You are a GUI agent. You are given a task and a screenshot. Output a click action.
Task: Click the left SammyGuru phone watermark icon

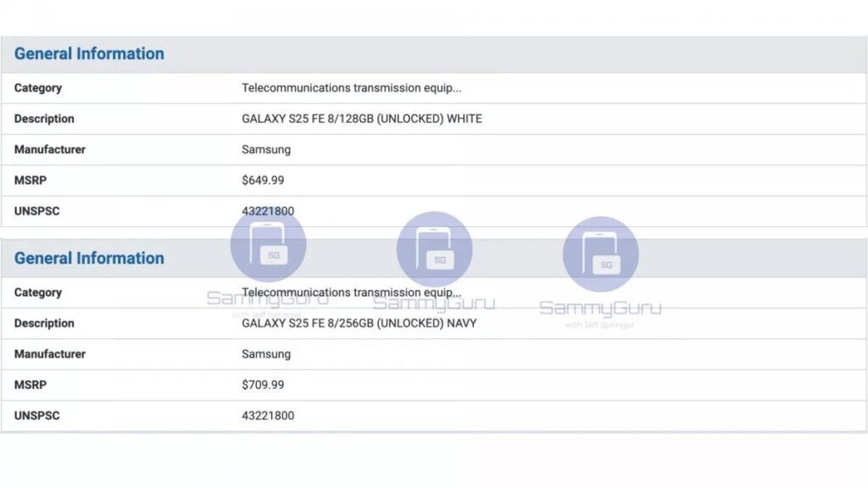coord(268,245)
